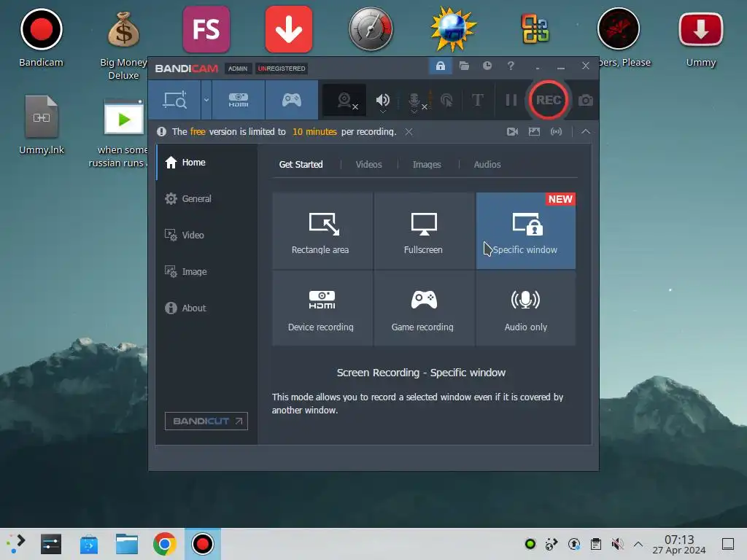Viewport: 747px width, 560px height.
Task: Click the image status icon
Action: 534,132
